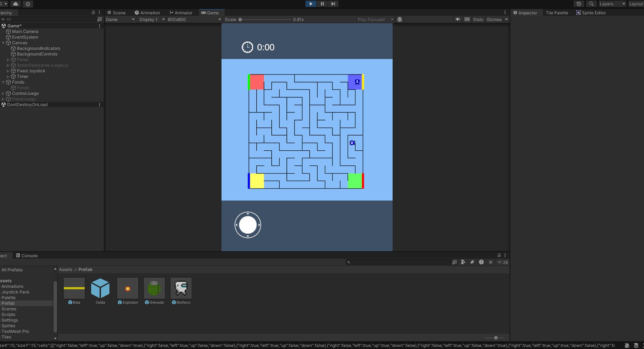Open the undo history icon
Image resolution: width=644 pixels, height=349 pixels.
point(579,4)
